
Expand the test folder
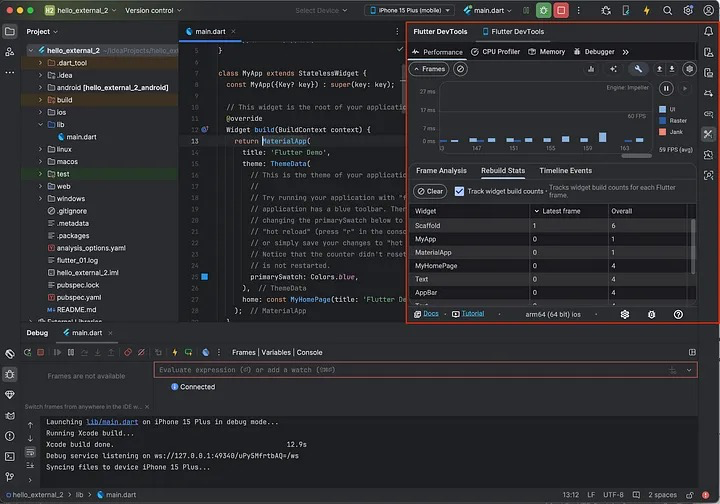point(40,174)
